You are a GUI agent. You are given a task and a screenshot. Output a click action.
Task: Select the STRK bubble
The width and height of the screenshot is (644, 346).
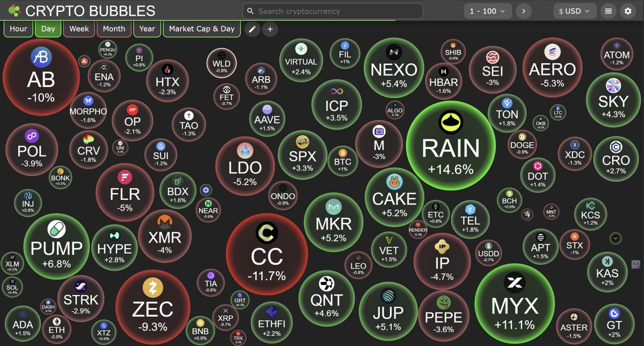point(80,298)
